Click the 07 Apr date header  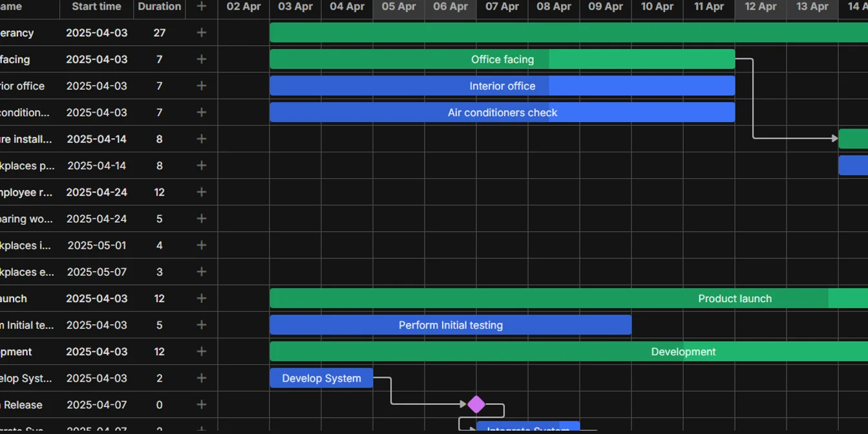502,6
